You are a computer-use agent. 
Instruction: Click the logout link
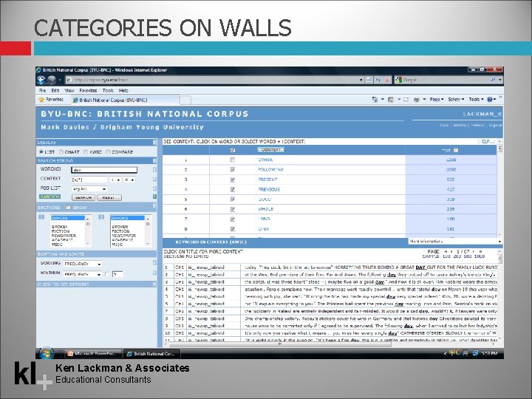pyautogui.click(x=495, y=125)
